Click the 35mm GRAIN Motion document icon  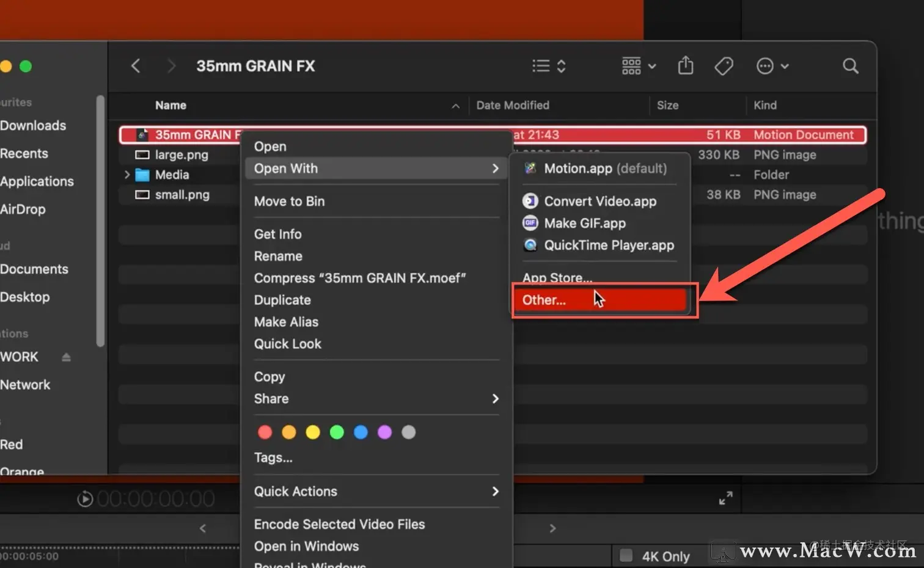[x=142, y=135]
